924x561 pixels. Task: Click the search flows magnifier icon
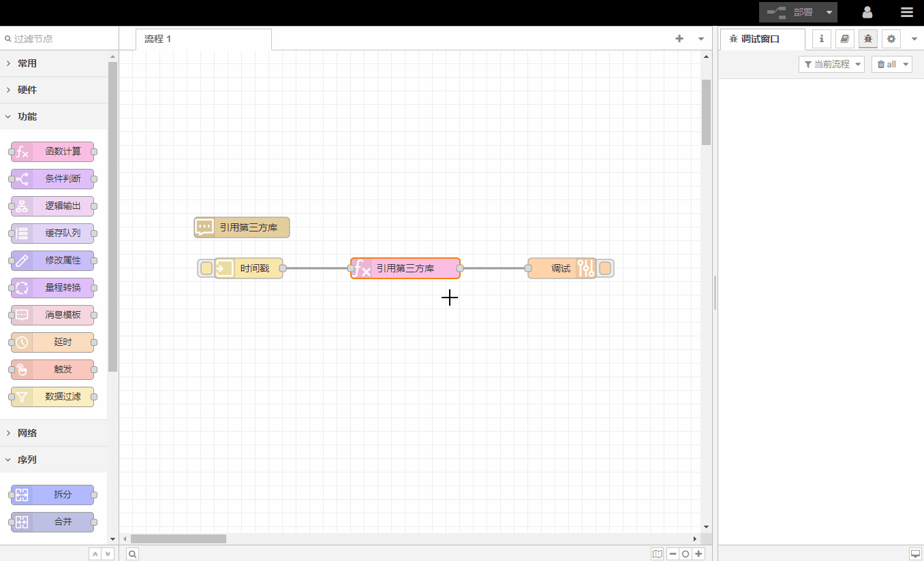tap(133, 554)
